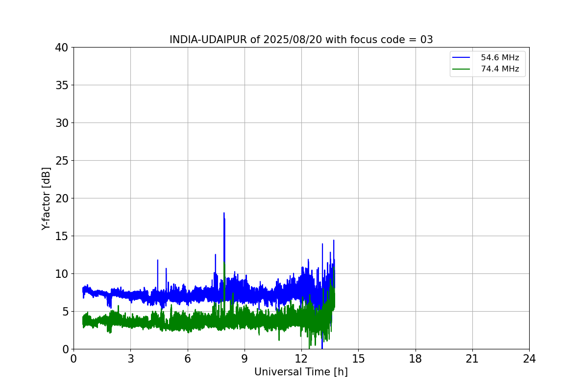Click x-axis tick label 24
This screenshot has height=392, width=588.
(x=529, y=359)
